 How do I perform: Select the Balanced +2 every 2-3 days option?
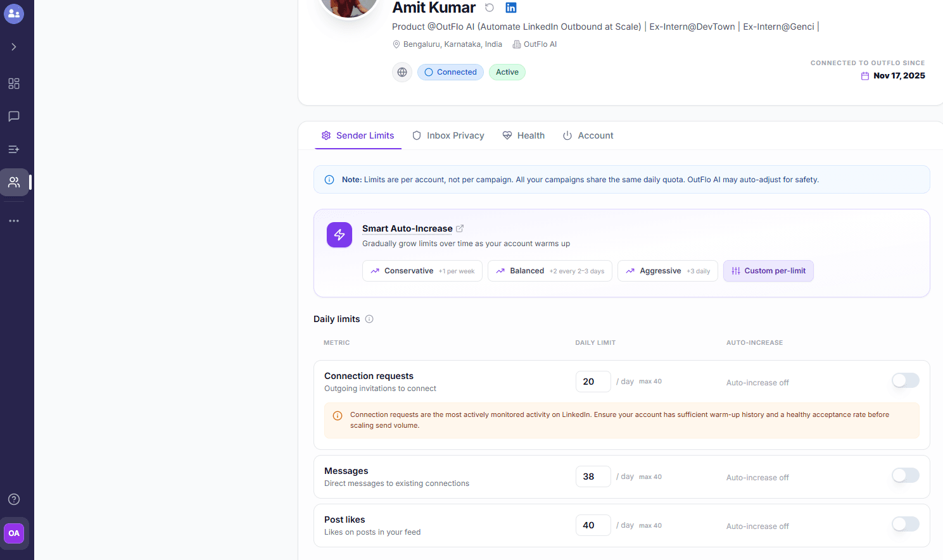[550, 271]
